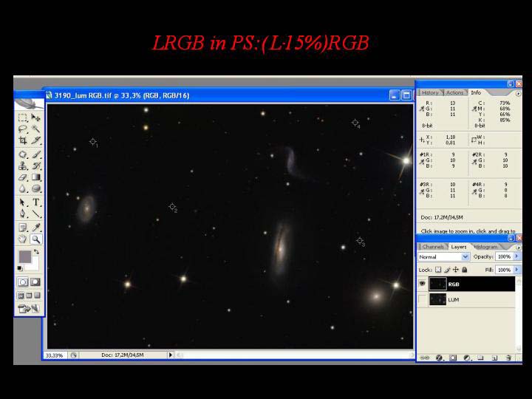This screenshot has width=532, height=399.
Task: Open first color readout eyedropper options (RGB)
Action: [422, 109]
